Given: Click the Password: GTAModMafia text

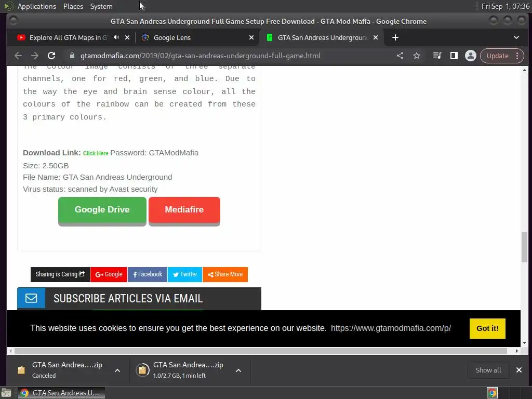Looking at the screenshot, I should click(154, 153).
